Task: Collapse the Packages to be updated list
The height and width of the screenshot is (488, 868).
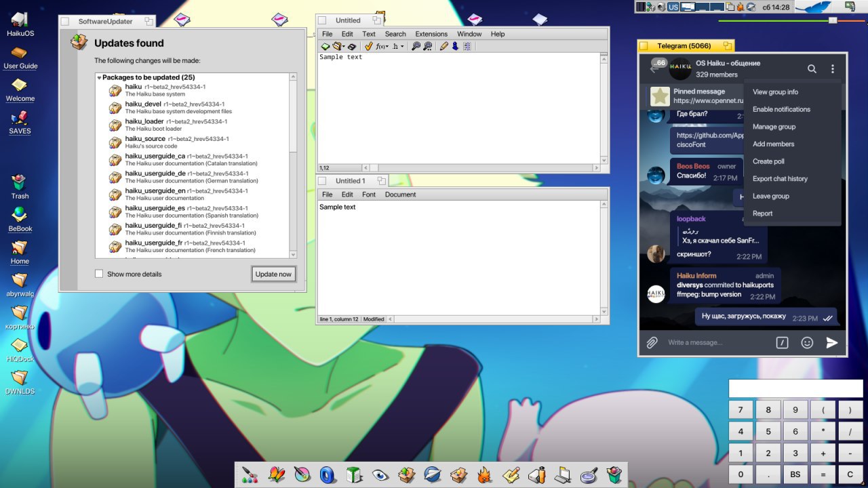Action: click(99, 78)
